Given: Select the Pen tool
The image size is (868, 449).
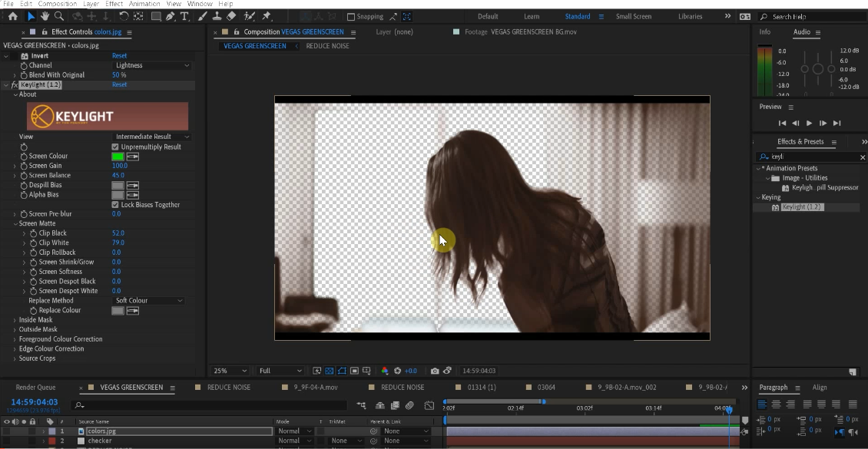Looking at the screenshot, I should point(171,17).
